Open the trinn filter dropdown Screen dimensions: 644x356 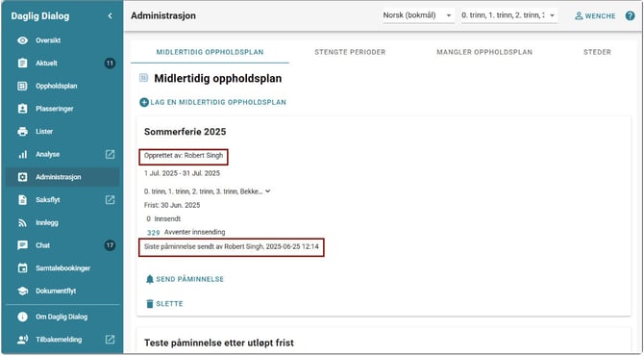(508, 15)
